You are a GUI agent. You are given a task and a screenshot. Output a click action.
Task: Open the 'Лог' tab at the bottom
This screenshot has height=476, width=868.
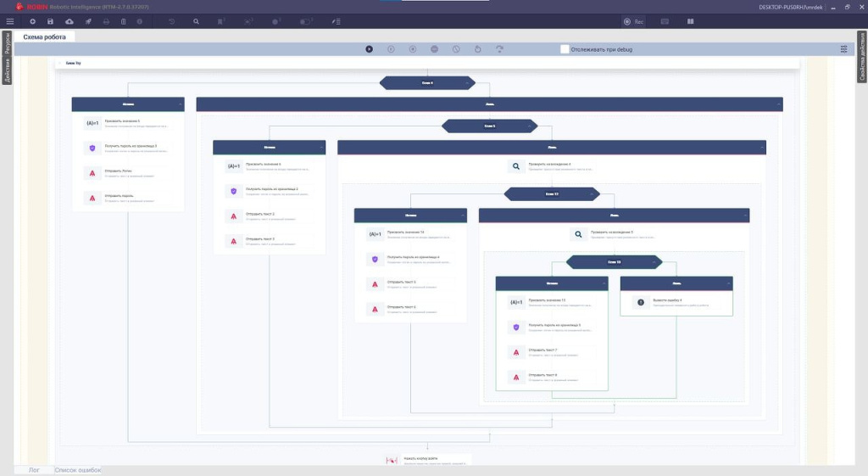pos(34,470)
